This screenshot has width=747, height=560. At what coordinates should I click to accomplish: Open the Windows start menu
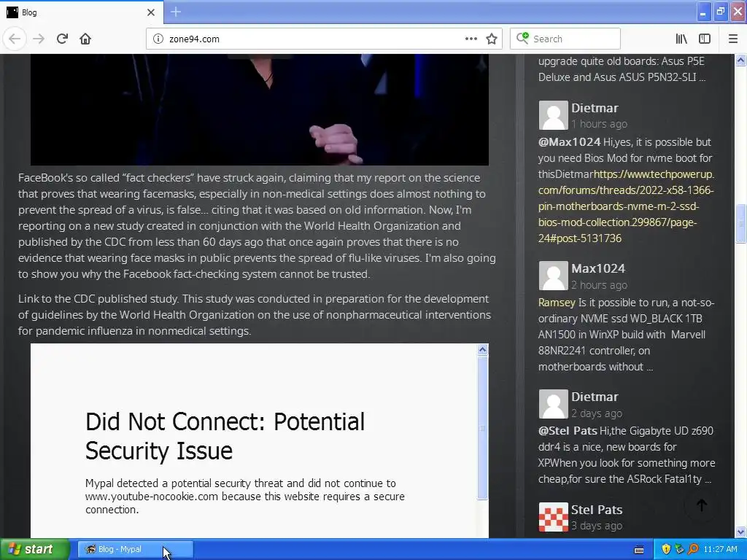(34, 549)
